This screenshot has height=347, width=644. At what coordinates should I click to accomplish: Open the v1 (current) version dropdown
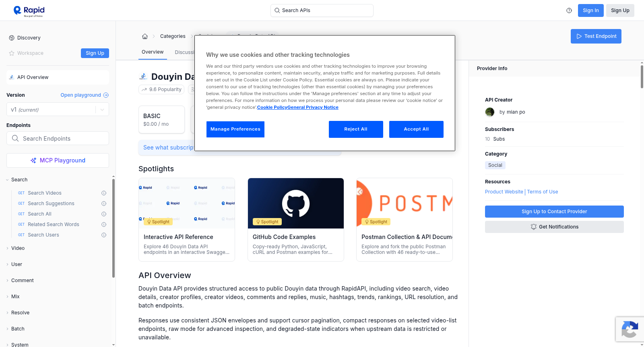click(x=58, y=110)
